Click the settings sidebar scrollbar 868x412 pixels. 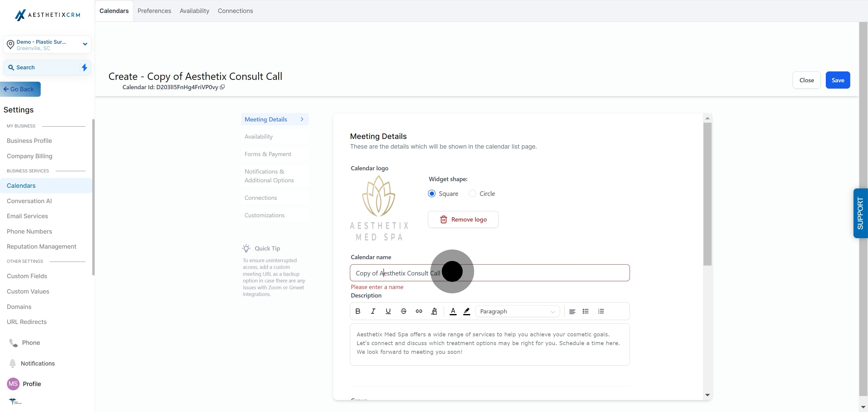click(93, 197)
